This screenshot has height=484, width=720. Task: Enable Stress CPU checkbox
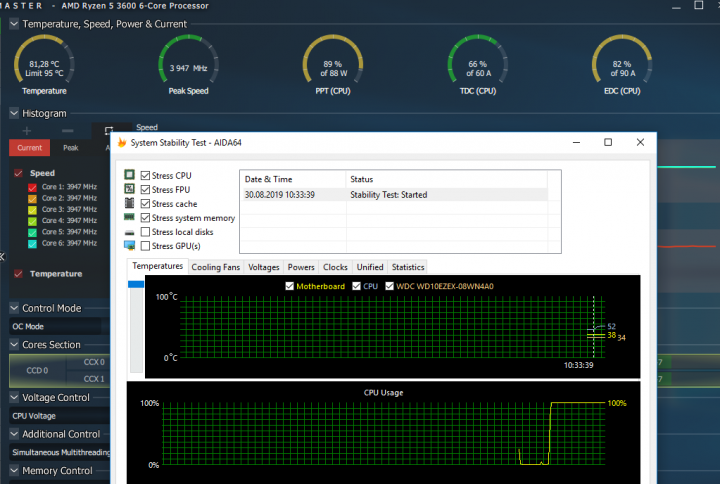point(146,175)
